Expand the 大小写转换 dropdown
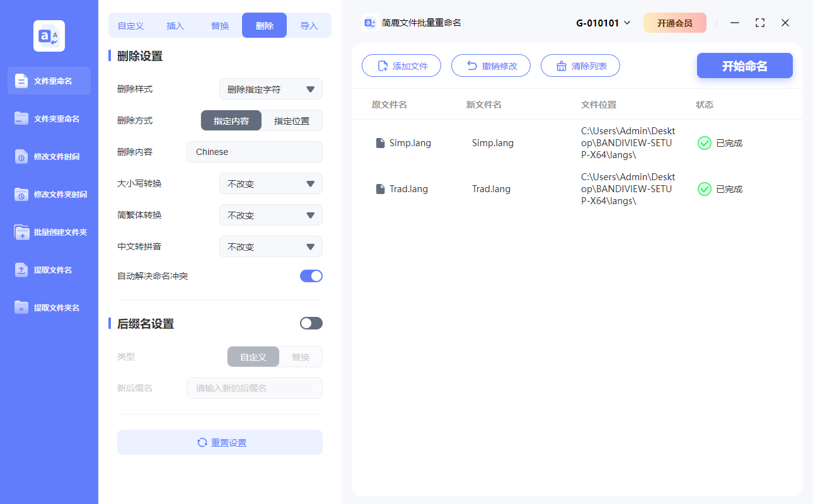The height and width of the screenshot is (504, 813). click(270, 183)
